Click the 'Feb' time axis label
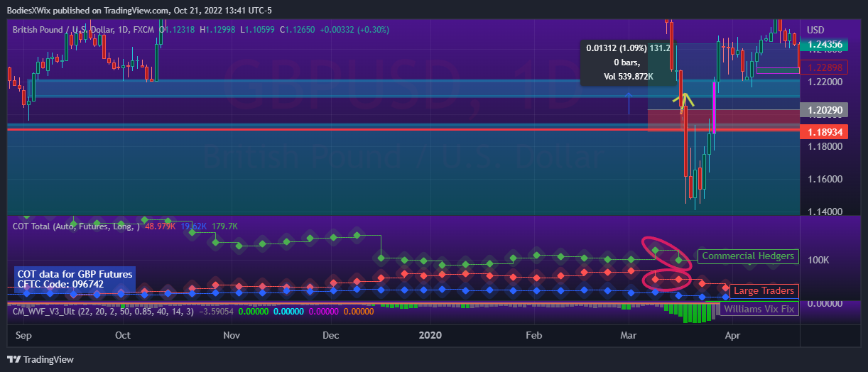868x372 pixels. 534,334
